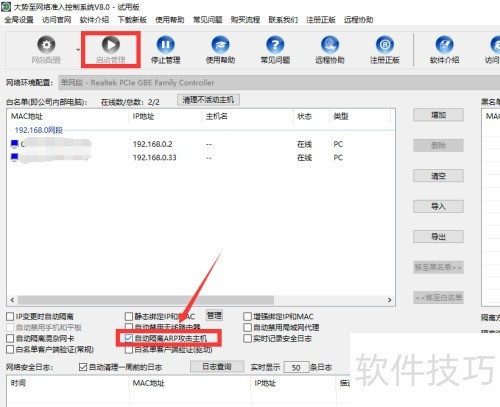Open 全局设置 menu
The image size is (500, 407).
tap(19, 20)
